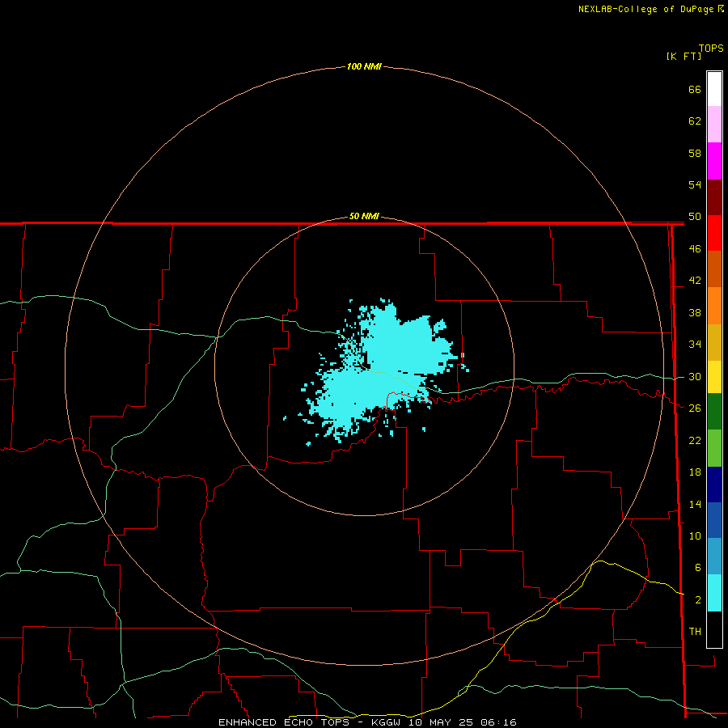This screenshot has width=728, height=728.
Task: Select the navy legend color block
Action: click(x=714, y=485)
